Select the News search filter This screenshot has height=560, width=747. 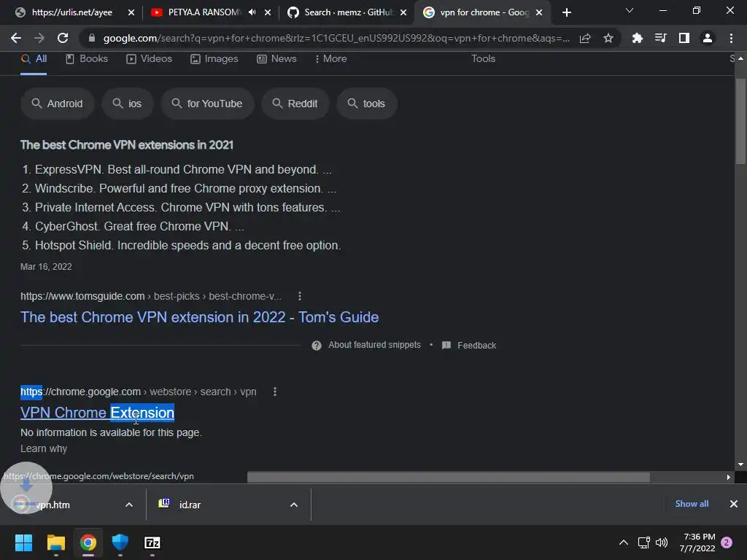tap(276, 58)
